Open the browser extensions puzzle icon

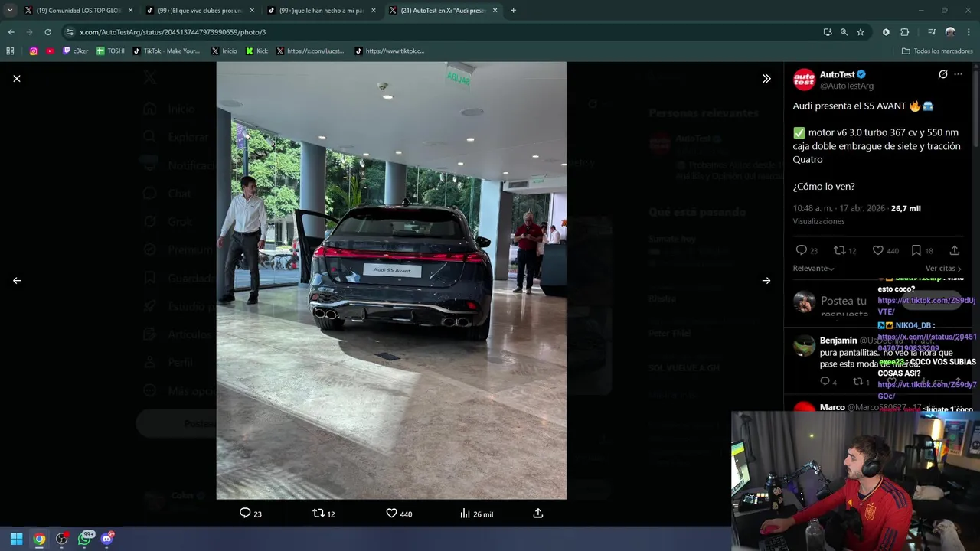point(905,32)
